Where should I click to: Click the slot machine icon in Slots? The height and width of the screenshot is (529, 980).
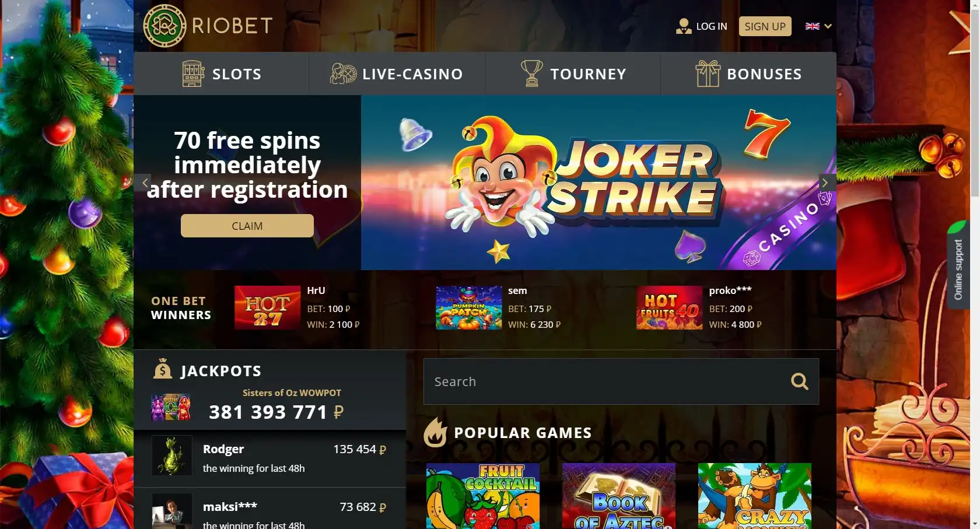(193, 73)
